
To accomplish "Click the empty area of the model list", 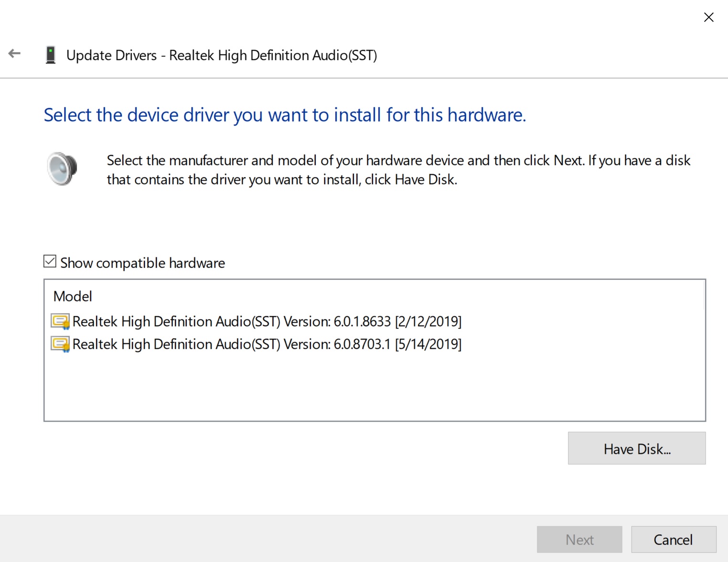I will pos(375,387).
